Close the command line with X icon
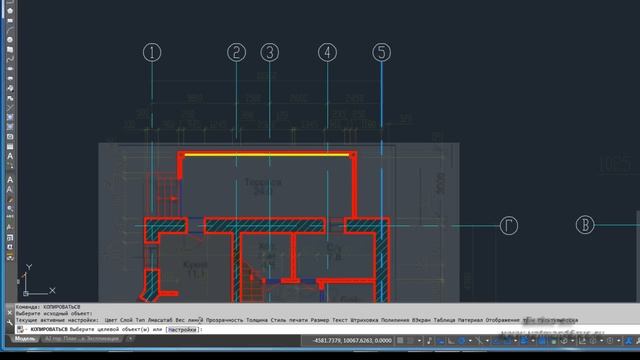This screenshot has height=360, width=640. [x=10, y=313]
